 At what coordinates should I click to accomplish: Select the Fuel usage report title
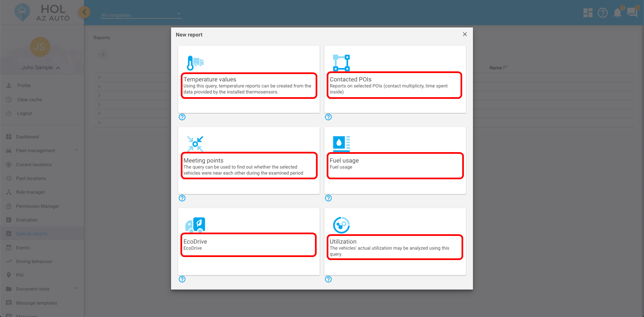pyautogui.click(x=344, y=161)
